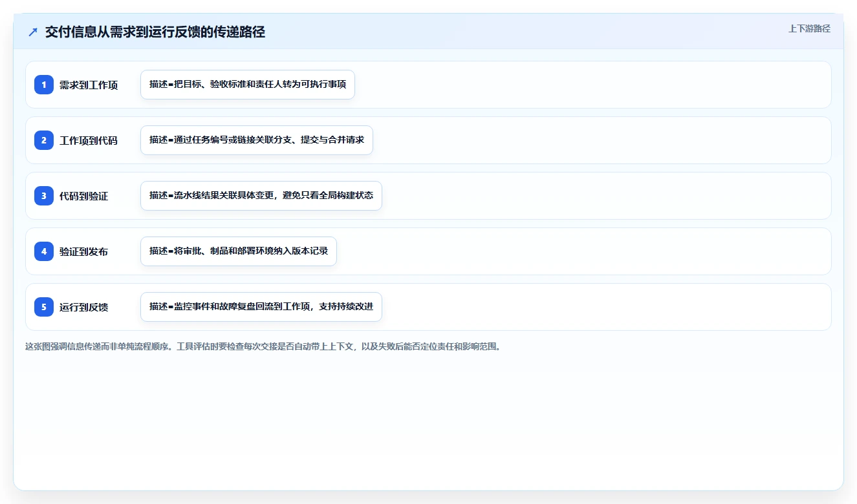Click description 将审批、制品和部署环境纳入版本记录
This screenshot has width=857, height=504.
[x=239, y=251]
